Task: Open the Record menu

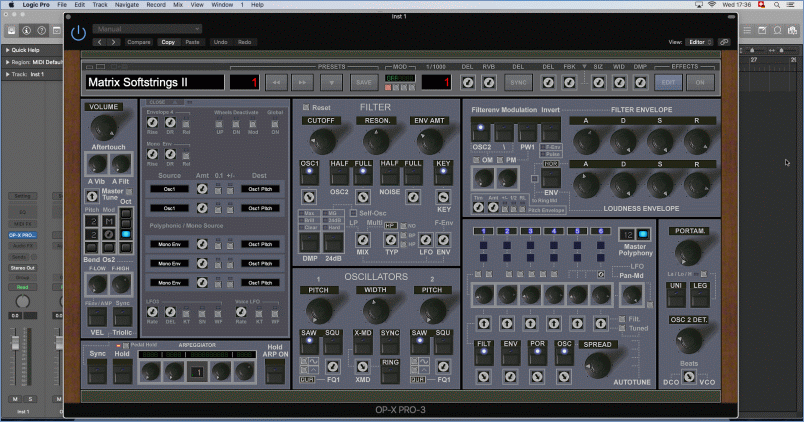Action: click(156, 5)
